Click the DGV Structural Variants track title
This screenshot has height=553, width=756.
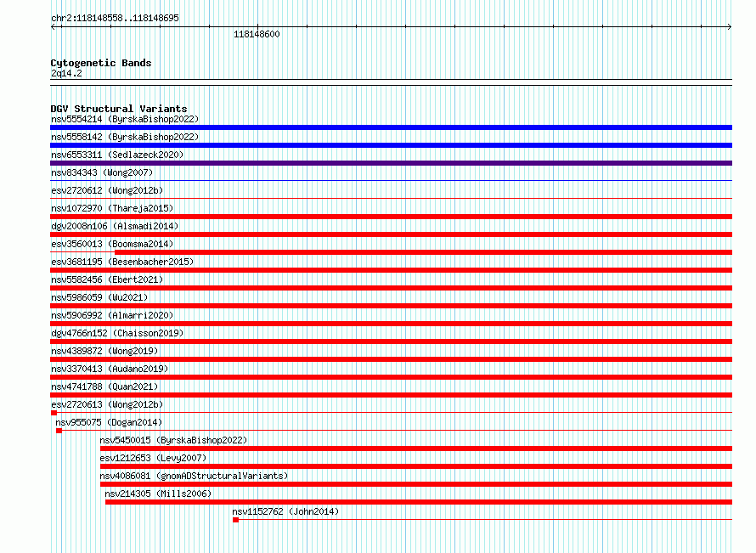coord(119,109)
